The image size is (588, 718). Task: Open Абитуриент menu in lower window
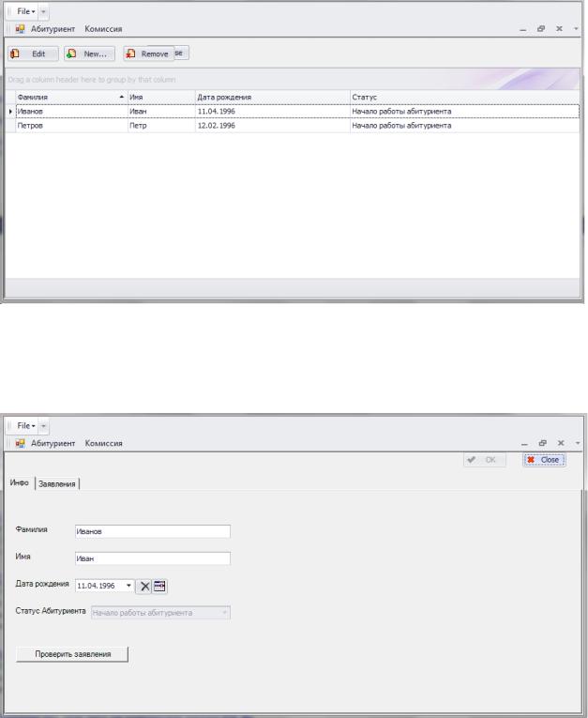pyautogui.click(x=53, y=443)
